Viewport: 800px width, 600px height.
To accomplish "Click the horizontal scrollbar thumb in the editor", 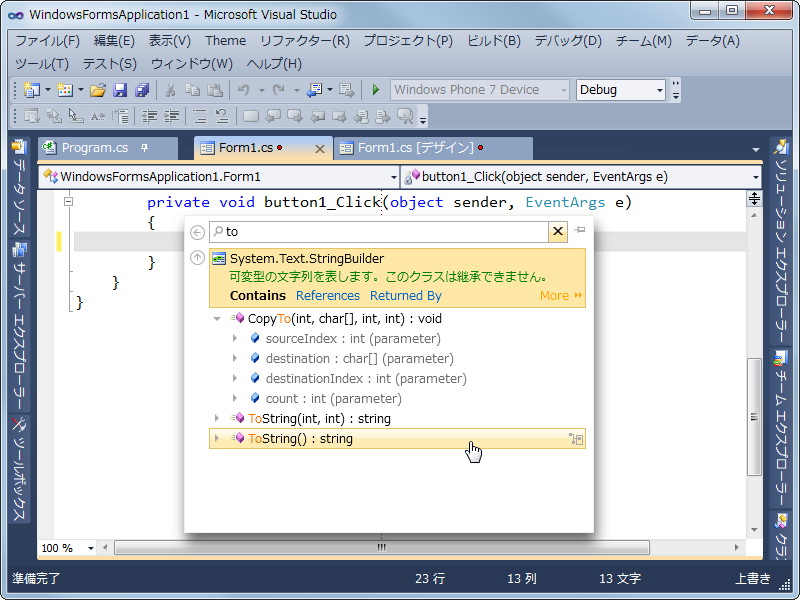I will click(382, 548).
